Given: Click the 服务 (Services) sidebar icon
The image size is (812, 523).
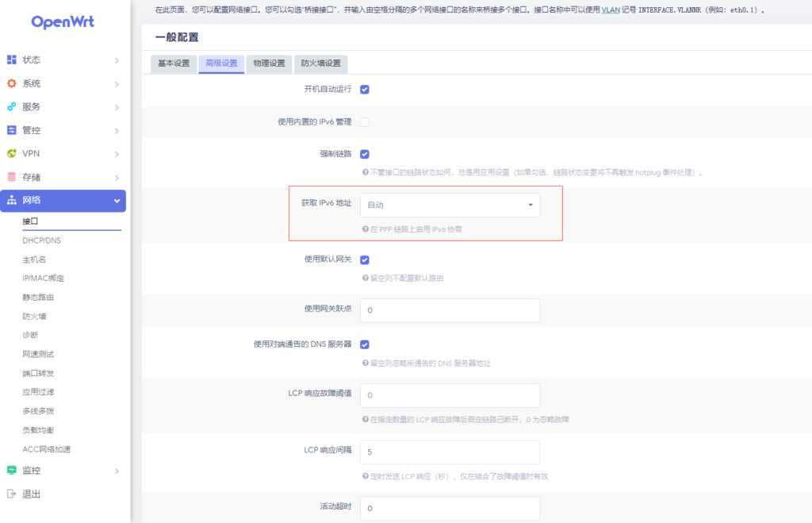Looking at the screenshot, I should point(11,107).
